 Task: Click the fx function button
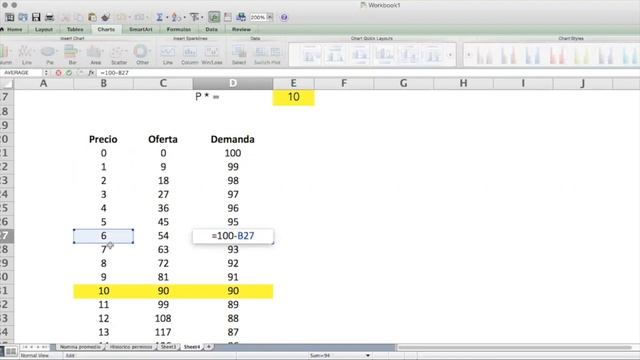91,73
